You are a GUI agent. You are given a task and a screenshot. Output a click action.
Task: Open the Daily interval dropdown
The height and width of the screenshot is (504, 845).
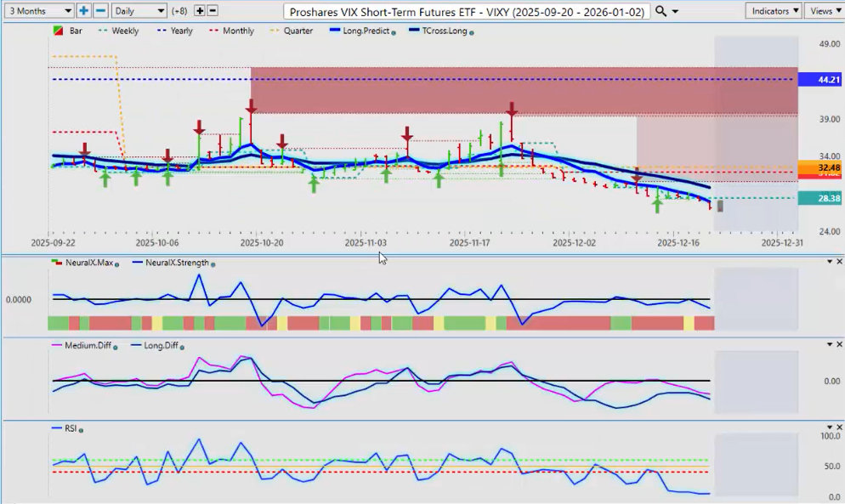pyautogui.click(x=139, y=11)
